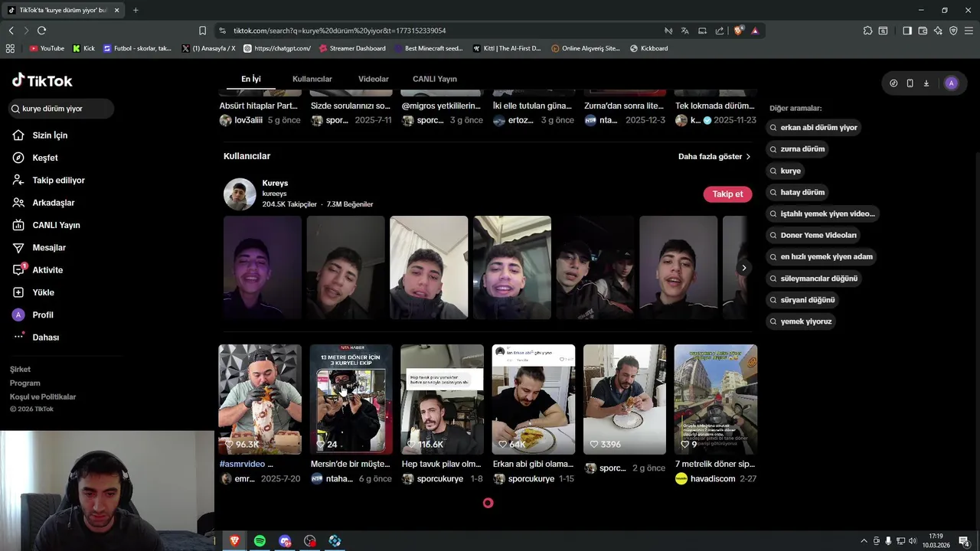Select zurna dürüm search suggestion
The height and width of the screenshot is (551, 980).
coord(797,149)
